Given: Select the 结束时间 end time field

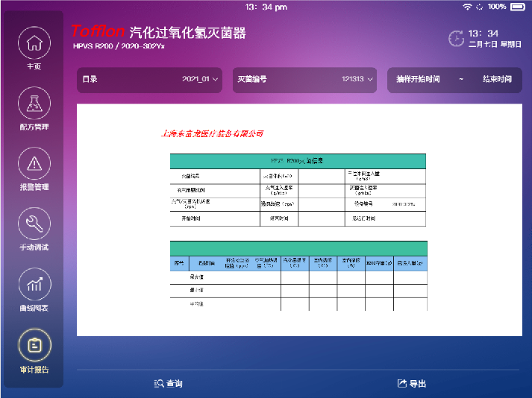Looking at the screenshot, I should (497, 79).
